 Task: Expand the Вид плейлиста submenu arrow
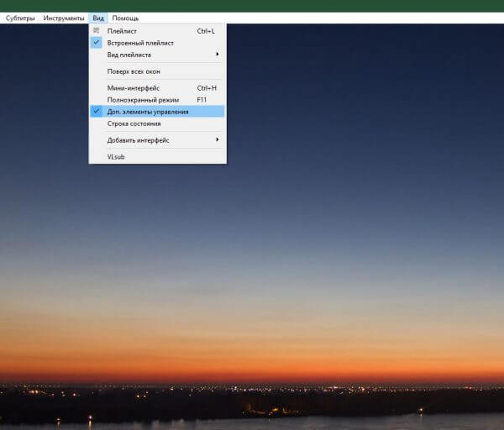click(x=218, y=55)
